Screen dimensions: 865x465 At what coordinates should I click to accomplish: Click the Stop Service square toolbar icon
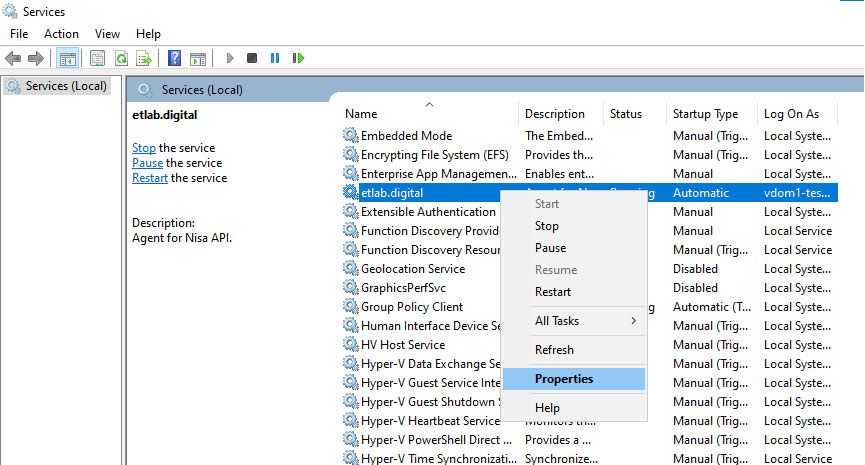252,58
